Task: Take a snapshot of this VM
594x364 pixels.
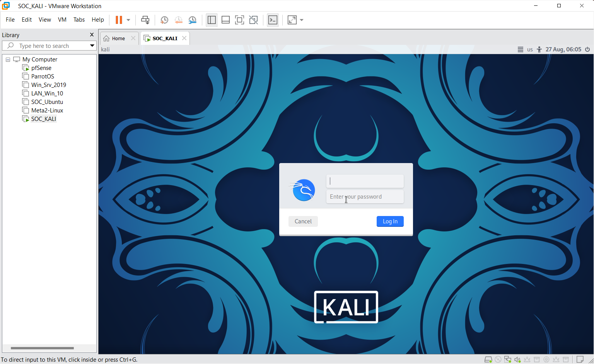Action: coord(164,20)
